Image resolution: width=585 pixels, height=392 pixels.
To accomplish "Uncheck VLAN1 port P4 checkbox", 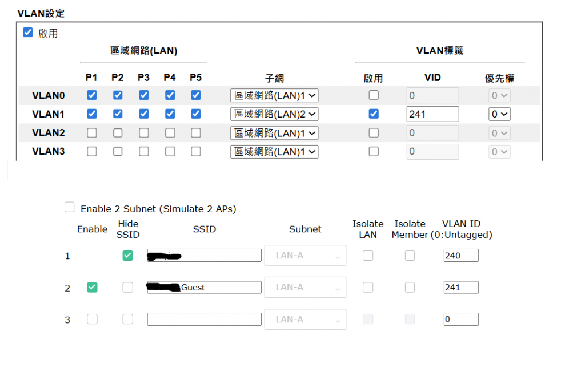I will tap(170, 114).
